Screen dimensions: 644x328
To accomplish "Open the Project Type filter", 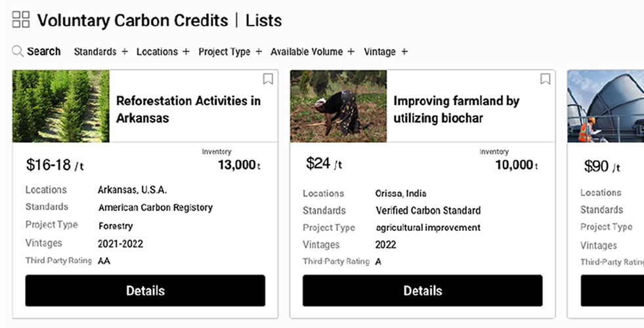I will [x=230, y=52].
